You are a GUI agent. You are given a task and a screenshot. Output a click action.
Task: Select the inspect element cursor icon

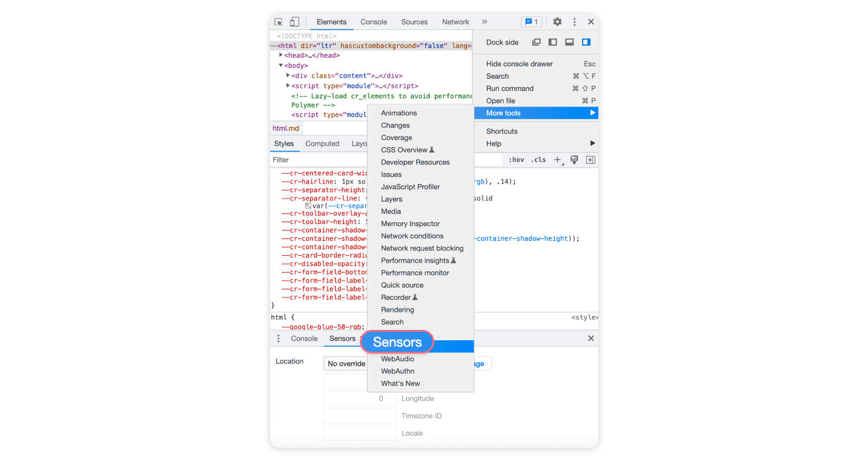pos(278,21)
